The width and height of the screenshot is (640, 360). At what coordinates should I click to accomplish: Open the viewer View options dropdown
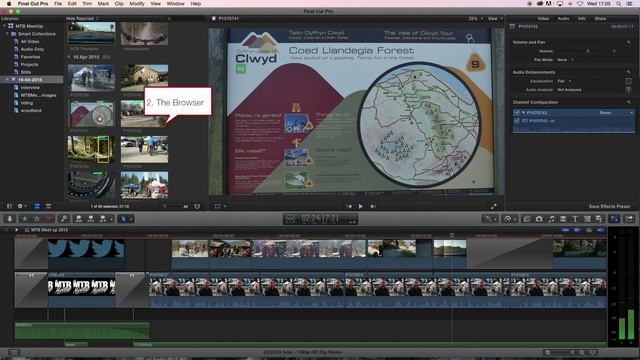(x=496, y=19)
